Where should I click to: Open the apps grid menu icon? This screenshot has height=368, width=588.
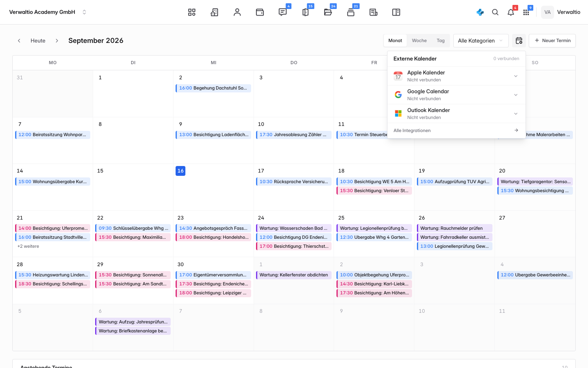pyautogui.click(x=526, y=12)
